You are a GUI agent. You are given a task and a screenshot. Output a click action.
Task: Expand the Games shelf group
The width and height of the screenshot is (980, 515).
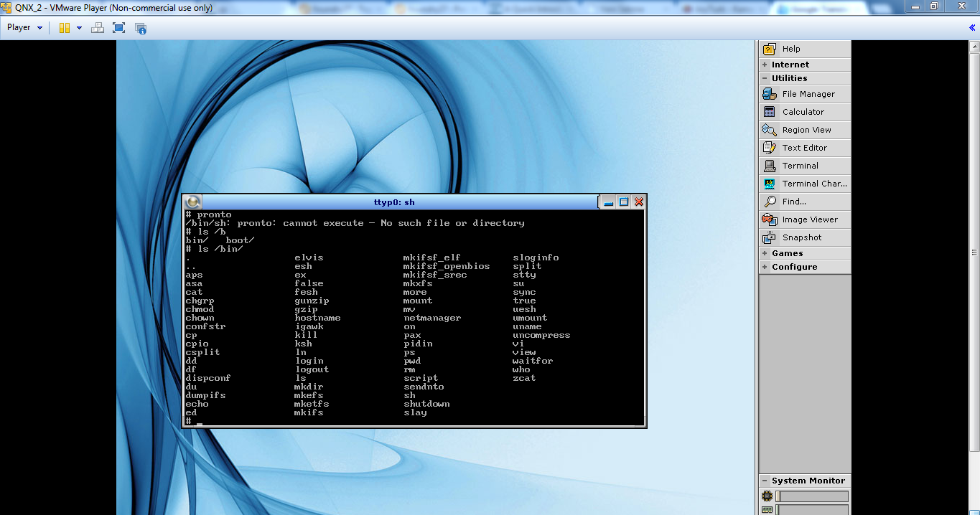(787, 253)
